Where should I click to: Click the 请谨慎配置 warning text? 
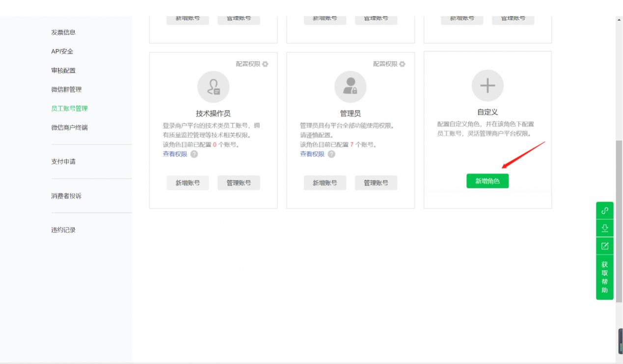[317, 135]
